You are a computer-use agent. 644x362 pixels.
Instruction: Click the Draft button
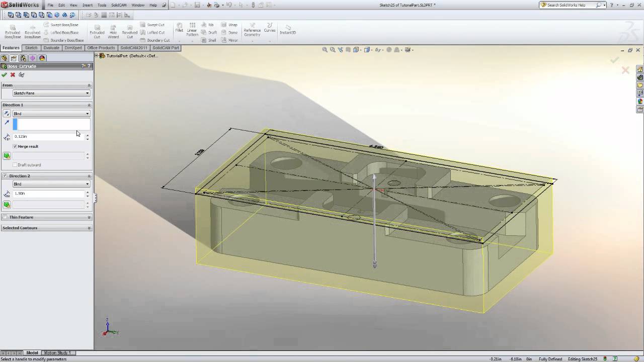pos(209,33)
